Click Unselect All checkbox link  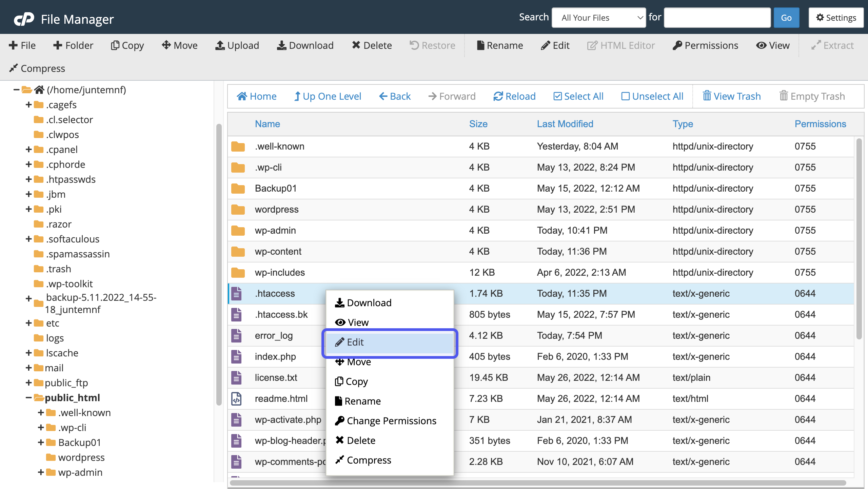pyautogui.click(x=652, y=96)
